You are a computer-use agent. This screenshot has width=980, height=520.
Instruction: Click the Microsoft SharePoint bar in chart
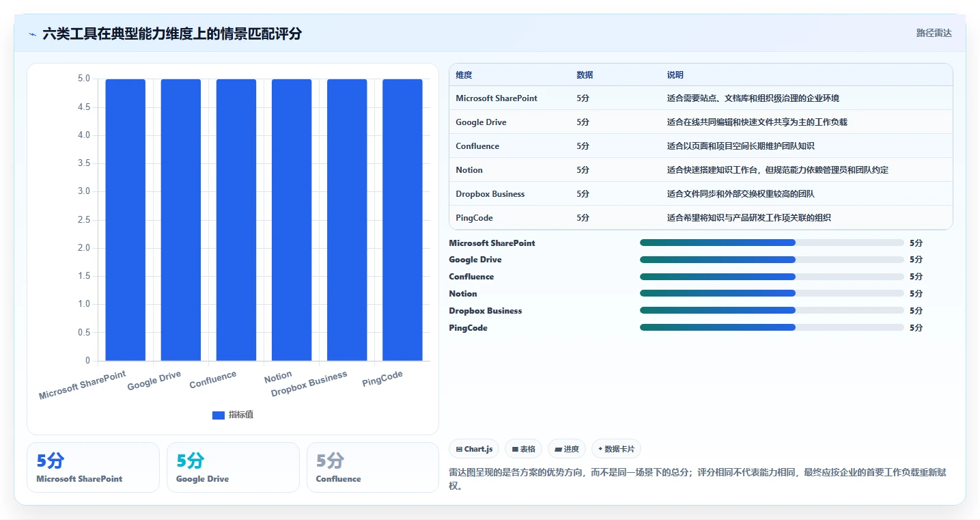click(x=126, y=220)
